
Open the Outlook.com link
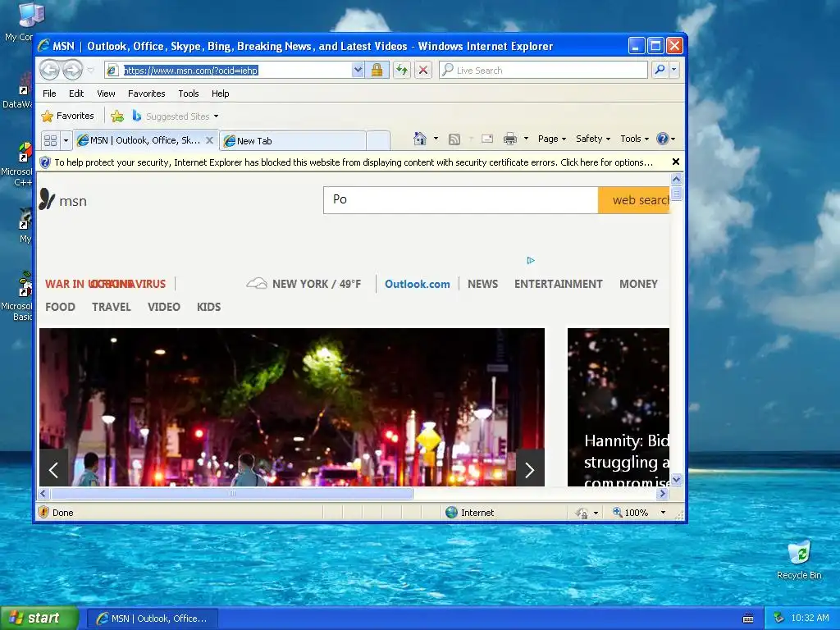(418, 285)
